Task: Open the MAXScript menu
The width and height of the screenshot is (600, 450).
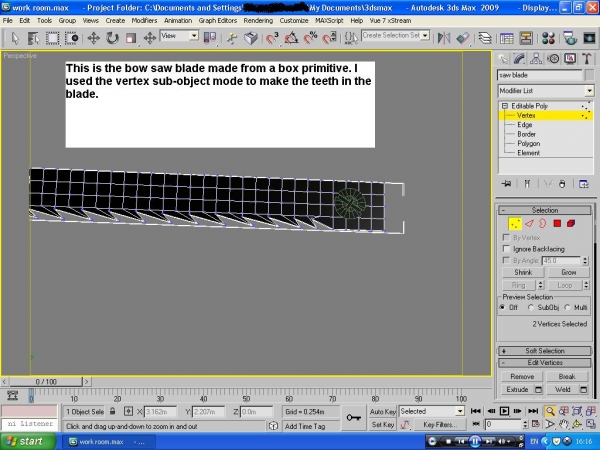Action: pos(329,20)
